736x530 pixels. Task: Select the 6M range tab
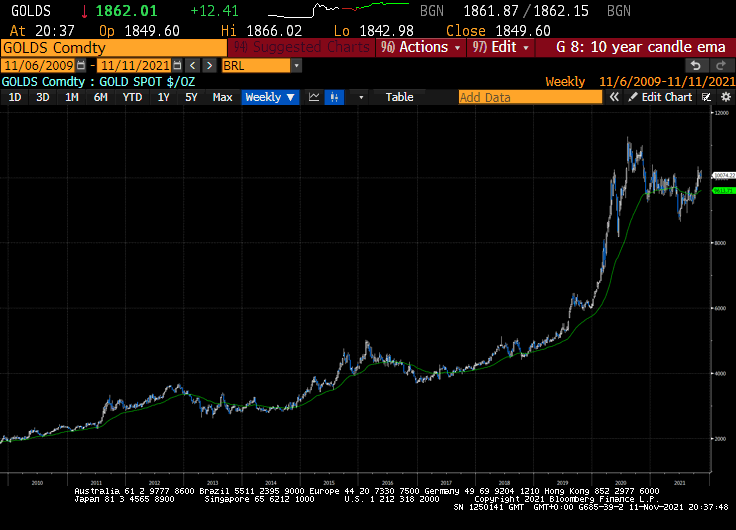[100, 97]
